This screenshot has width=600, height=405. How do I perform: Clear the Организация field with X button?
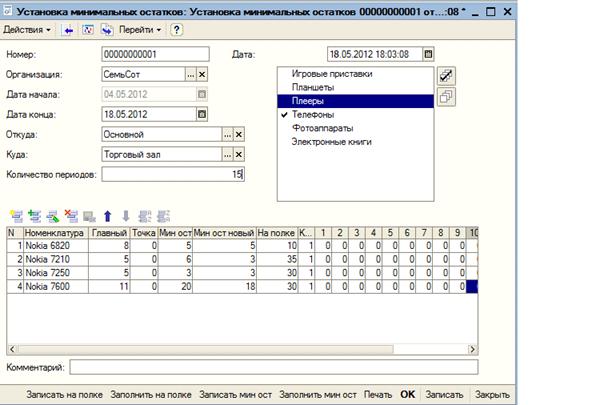(202, 74)
